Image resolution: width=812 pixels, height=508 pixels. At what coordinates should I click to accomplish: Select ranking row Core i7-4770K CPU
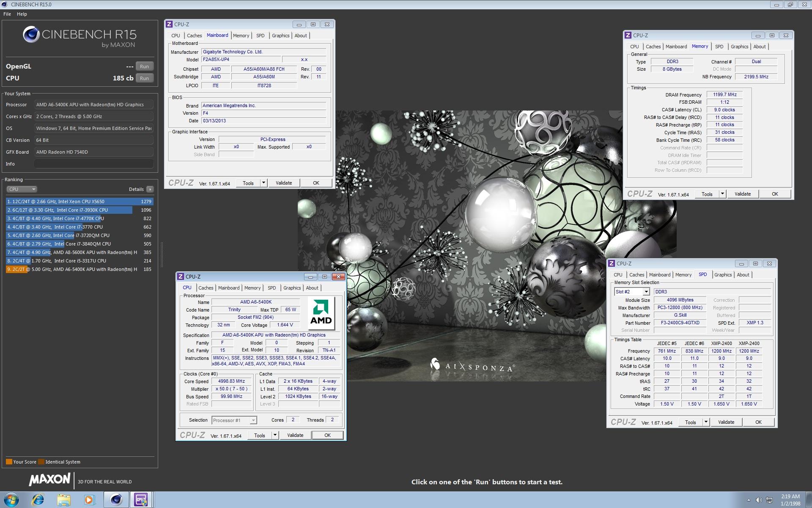click(x=80, y=218)
